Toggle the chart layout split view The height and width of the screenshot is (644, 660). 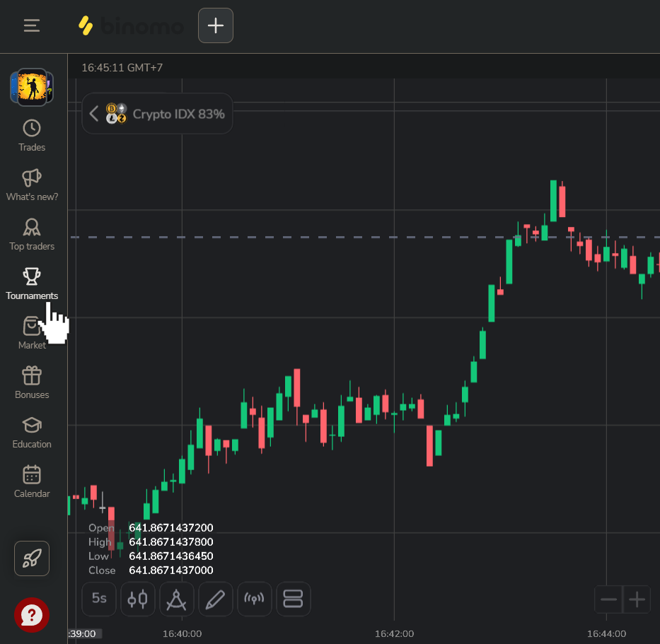tap(293, 599)
